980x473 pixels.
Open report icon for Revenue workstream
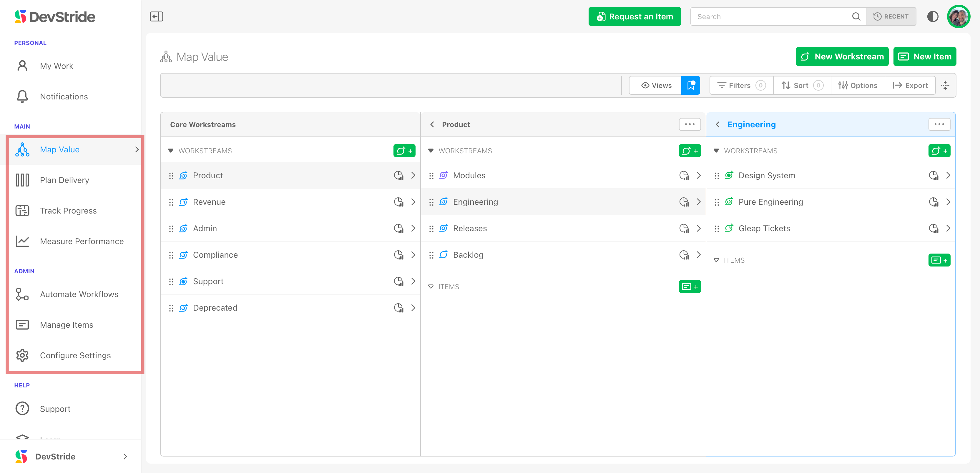tap(398, 202)
